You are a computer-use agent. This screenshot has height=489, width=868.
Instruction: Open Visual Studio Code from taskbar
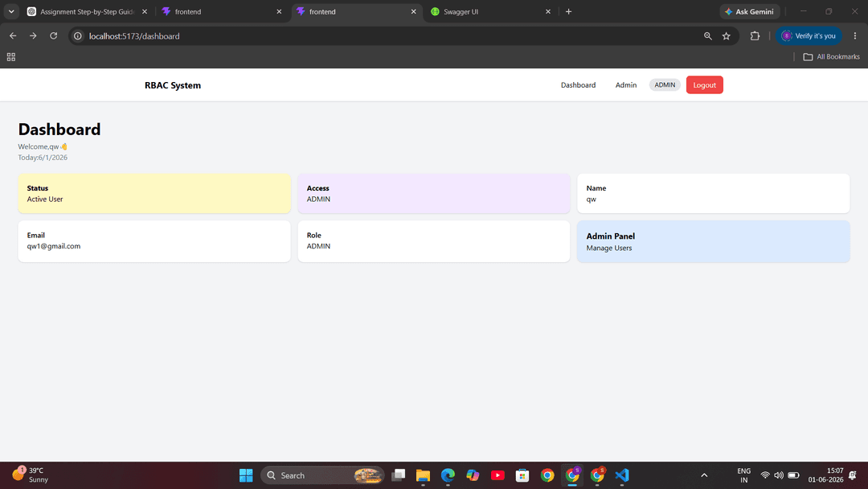coord(621,475)
